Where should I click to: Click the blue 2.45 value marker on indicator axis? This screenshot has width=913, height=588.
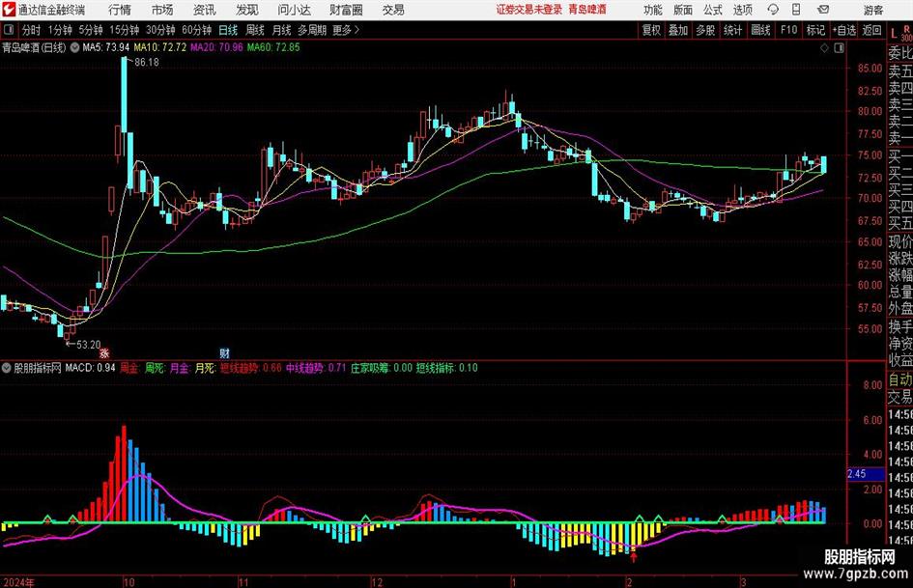click(x=866, y=474)
